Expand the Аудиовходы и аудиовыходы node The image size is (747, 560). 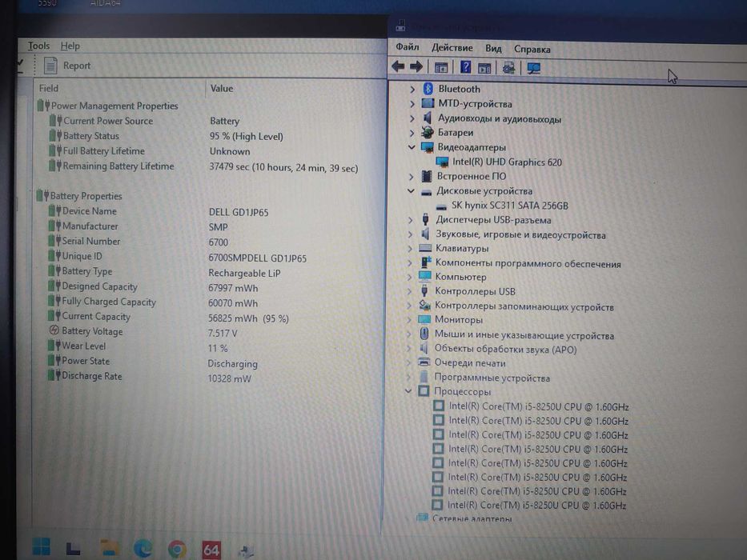(x=412, y=118)
